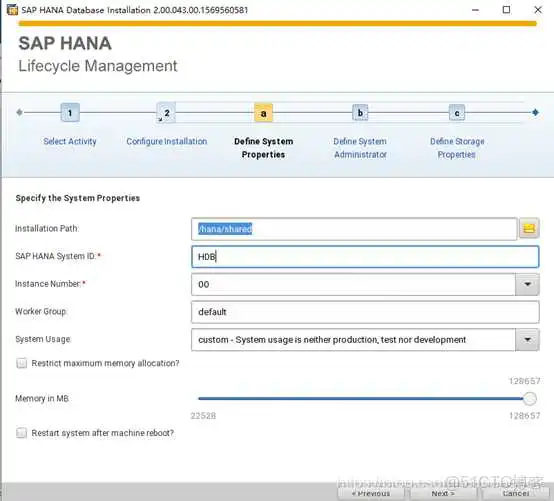Select step 1 wizard icon

tap(70, 113)
